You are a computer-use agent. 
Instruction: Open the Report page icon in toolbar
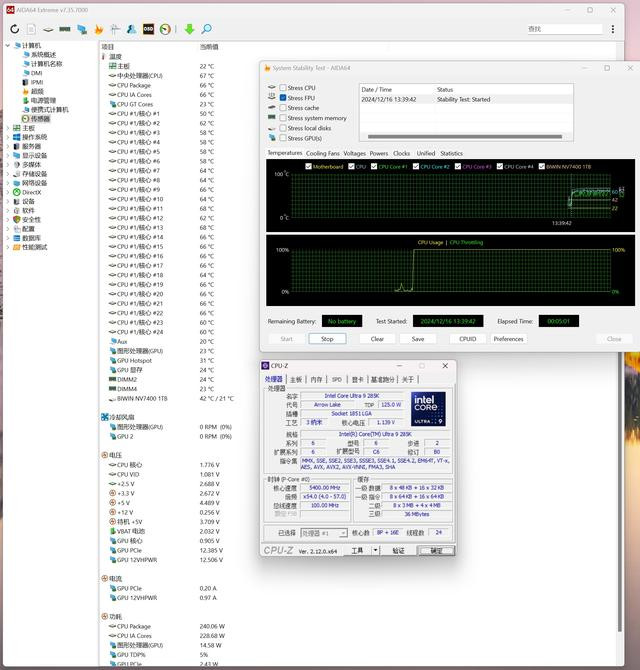tap(31, 29)
